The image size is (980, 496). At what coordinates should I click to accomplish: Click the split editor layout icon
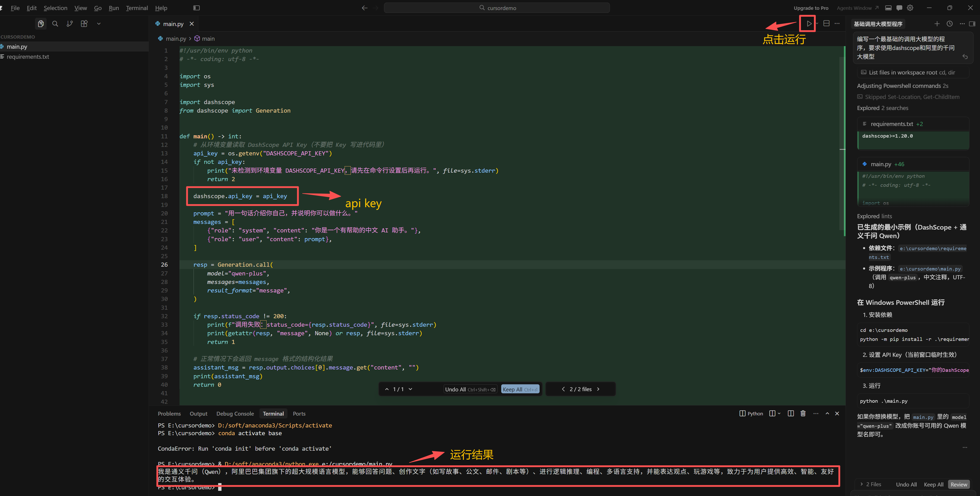tap(826, 24)
